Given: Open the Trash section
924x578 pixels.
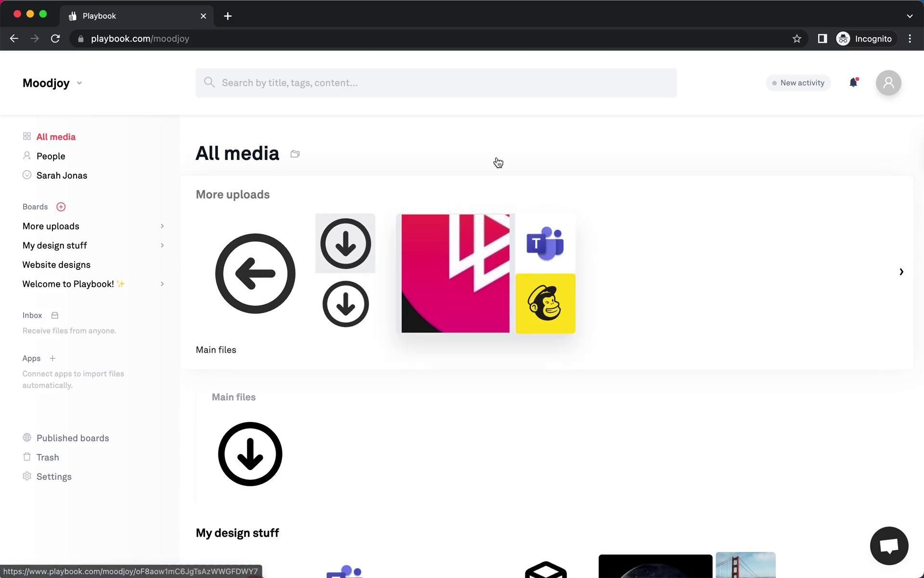Looking at the screenshot, I should pyautogui.click(x=48, y=457).
